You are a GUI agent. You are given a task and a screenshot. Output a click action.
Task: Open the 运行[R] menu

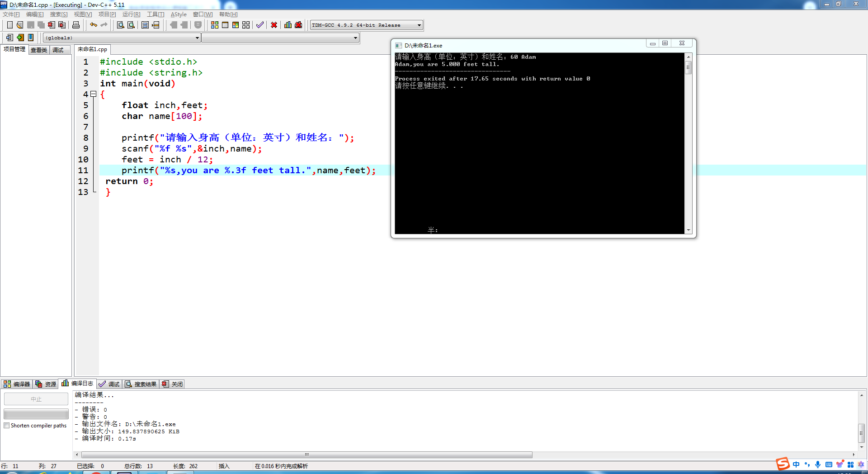tap(131, 14)
